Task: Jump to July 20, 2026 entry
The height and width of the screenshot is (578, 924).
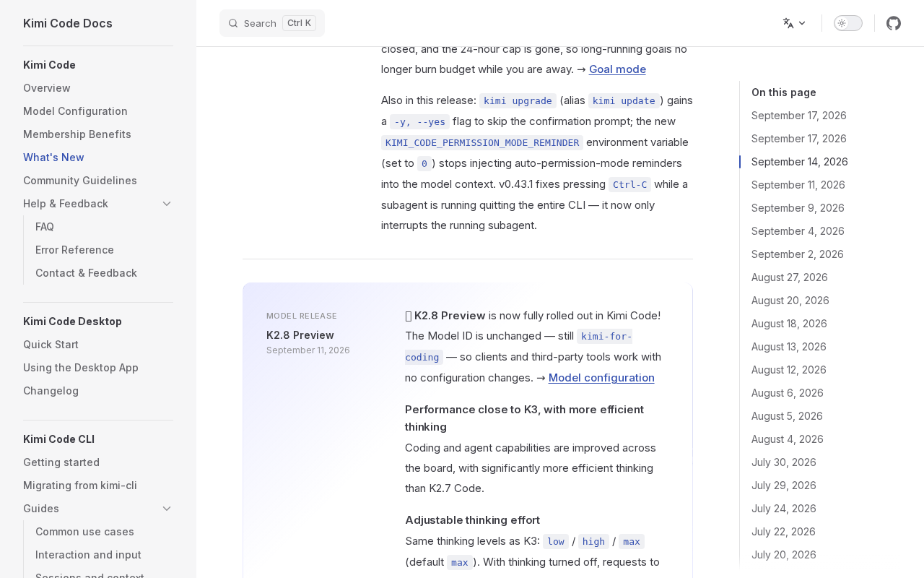Action: tap(784, 555)
